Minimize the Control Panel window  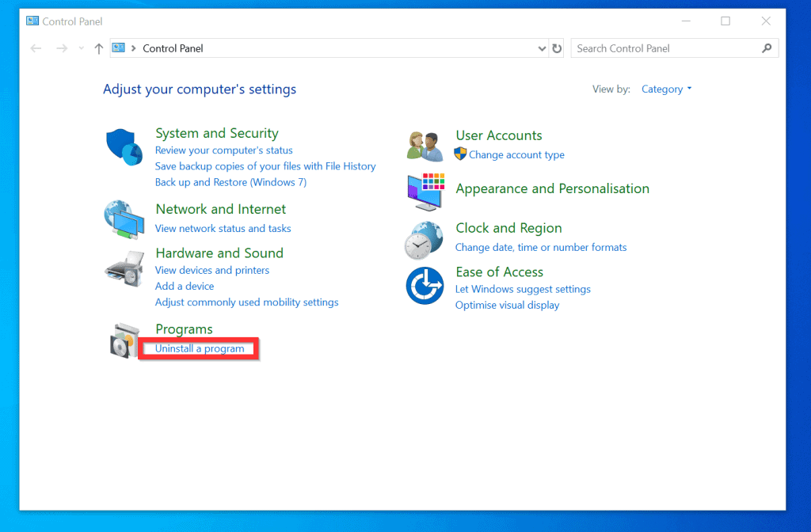[x=686, y=21]
